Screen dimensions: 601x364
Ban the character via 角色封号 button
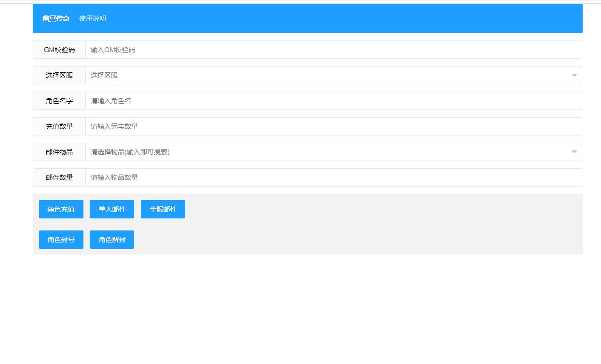(61, 240)
